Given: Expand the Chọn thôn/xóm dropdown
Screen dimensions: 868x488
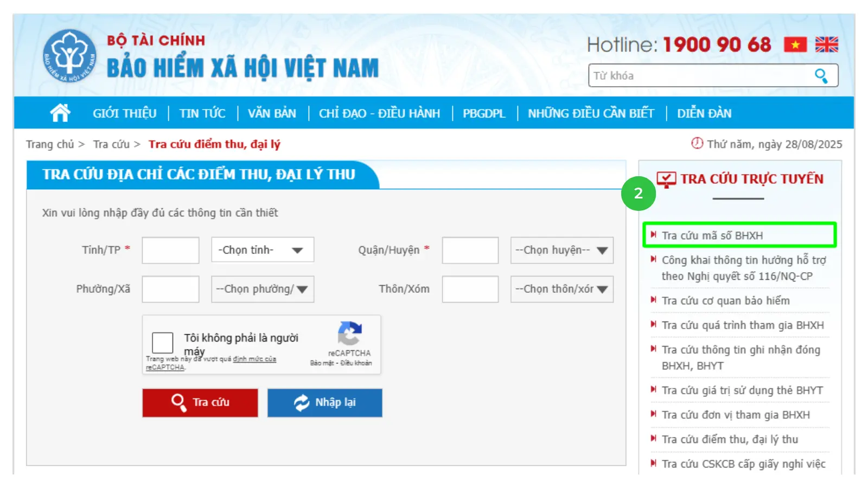Looking at the screenshot, I should pyautogui.click(x=562, y=289).
